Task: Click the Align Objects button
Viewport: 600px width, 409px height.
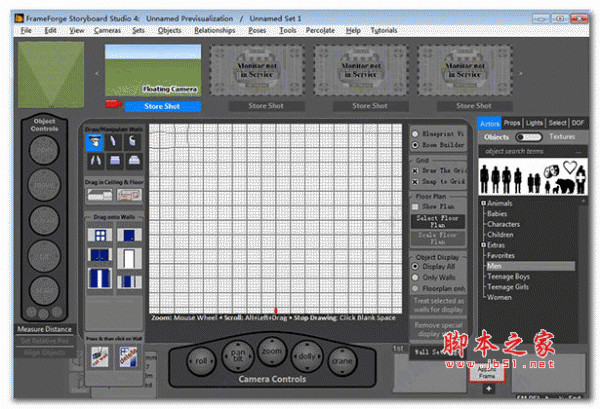Action: coord(44,352)
